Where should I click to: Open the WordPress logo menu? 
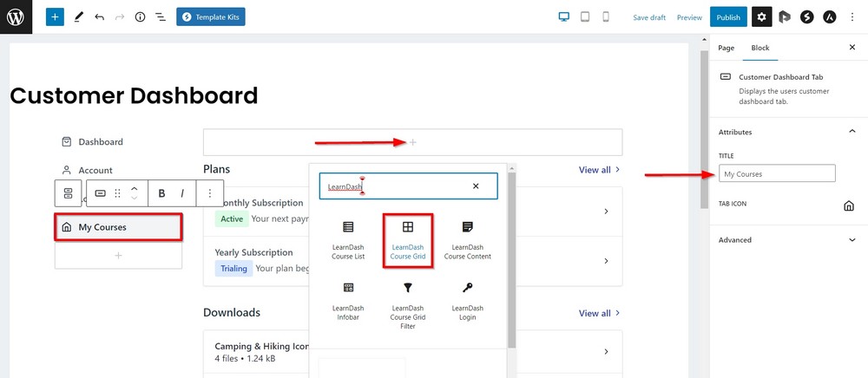pos(16,17)
